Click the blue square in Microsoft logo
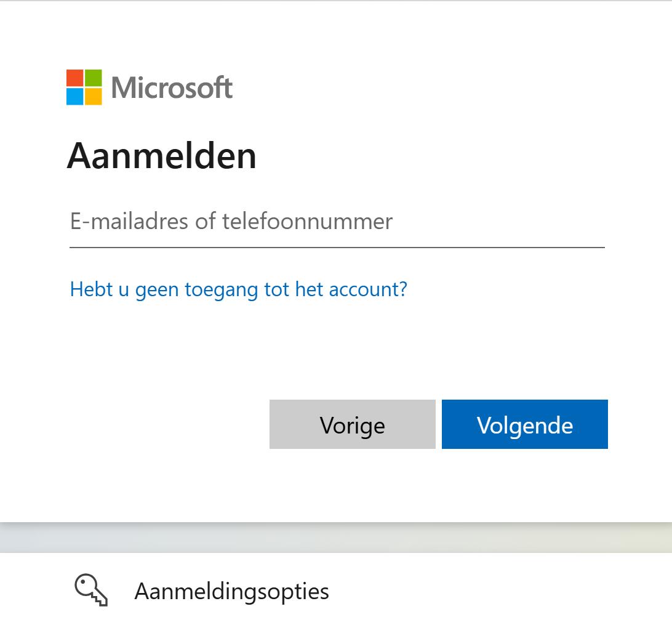 pyautogui.click(x=75, y=96)
